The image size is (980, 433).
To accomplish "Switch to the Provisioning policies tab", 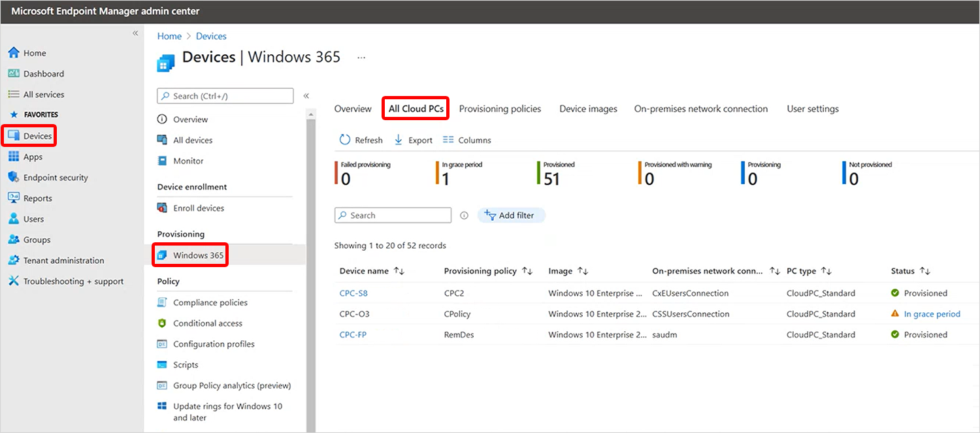I will pyautogui.click(x=500, y=109).
